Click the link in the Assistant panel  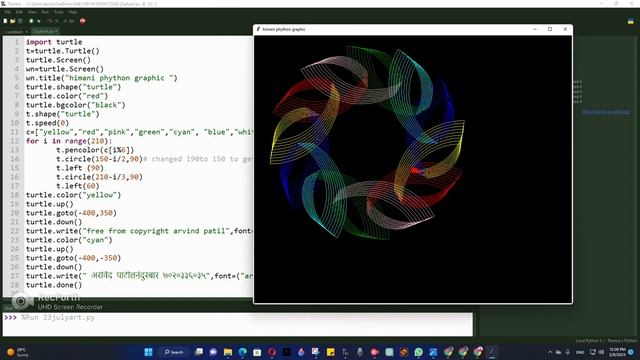606,111
